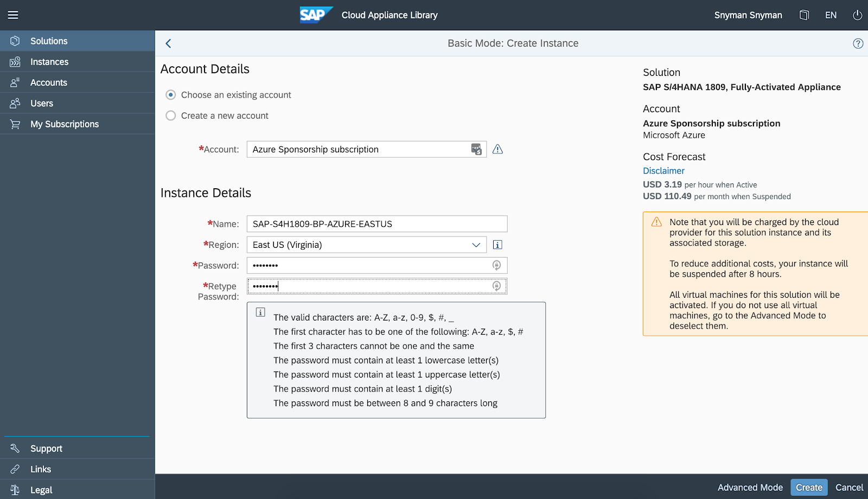Select Choose an existing account option
This screenshot has height=499, width=868.
[x=171, y=95]
